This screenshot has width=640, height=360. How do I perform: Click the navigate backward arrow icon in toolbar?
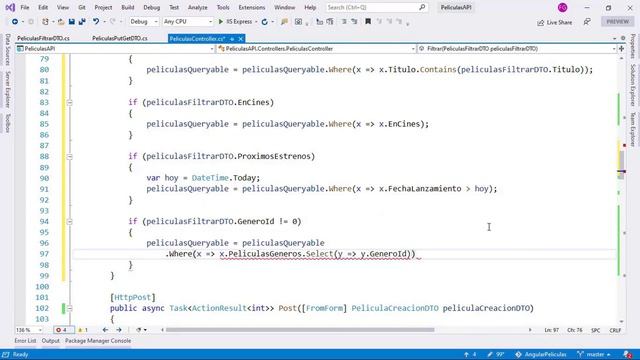click(x=15, y=22)
